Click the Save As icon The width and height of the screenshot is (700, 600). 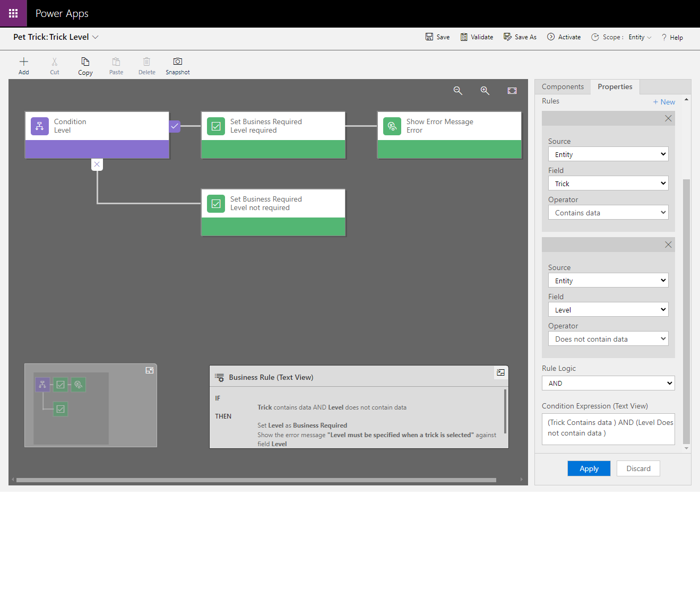pyautogui.click(x=508, y=37)
